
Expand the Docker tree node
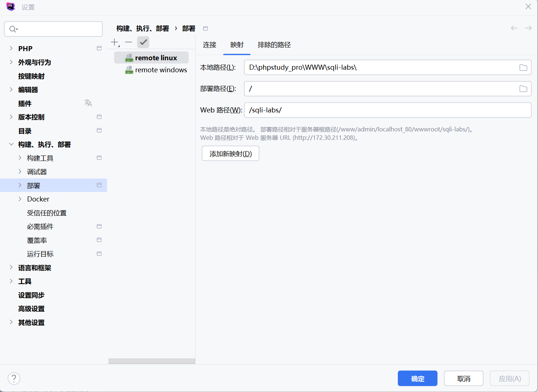pos(20,199)
